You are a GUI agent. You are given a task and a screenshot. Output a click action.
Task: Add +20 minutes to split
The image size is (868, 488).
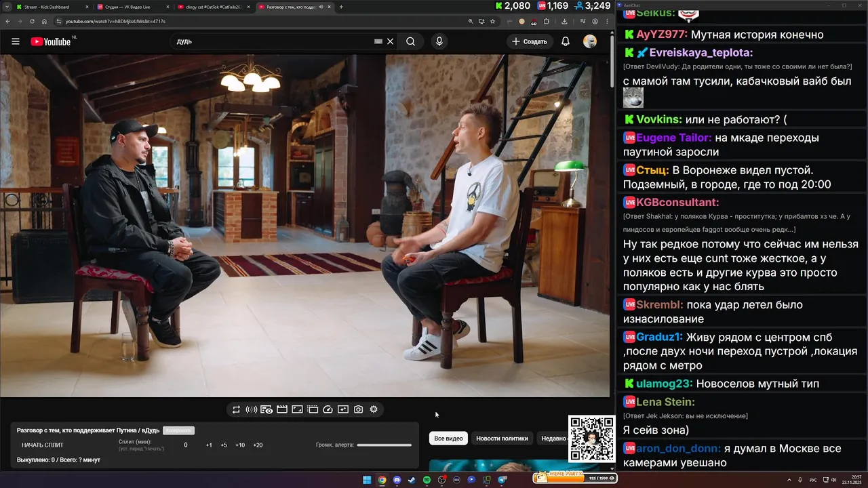tap(258, 445)
